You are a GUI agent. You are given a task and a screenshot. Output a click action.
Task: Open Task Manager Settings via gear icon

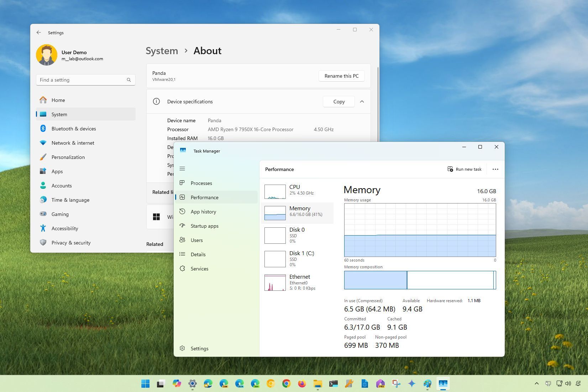click(183, 348)
